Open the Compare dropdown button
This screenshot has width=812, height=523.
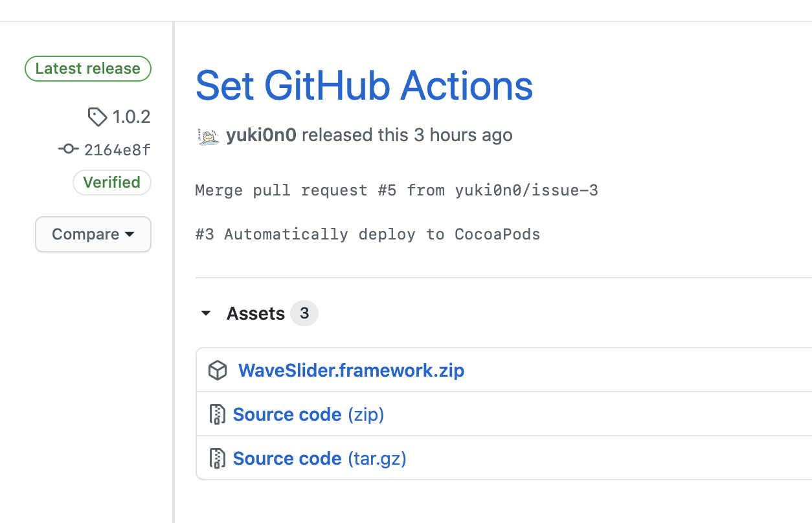(x=93, y=234)
